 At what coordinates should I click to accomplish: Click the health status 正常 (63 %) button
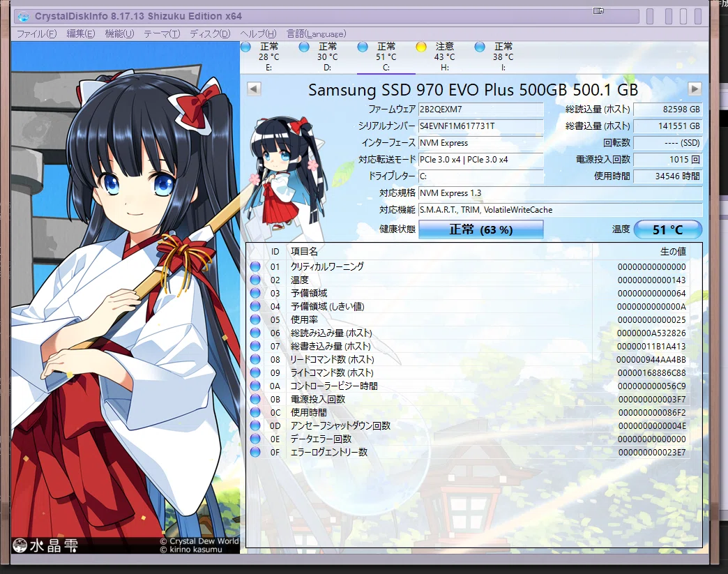[x=481, y=229]
